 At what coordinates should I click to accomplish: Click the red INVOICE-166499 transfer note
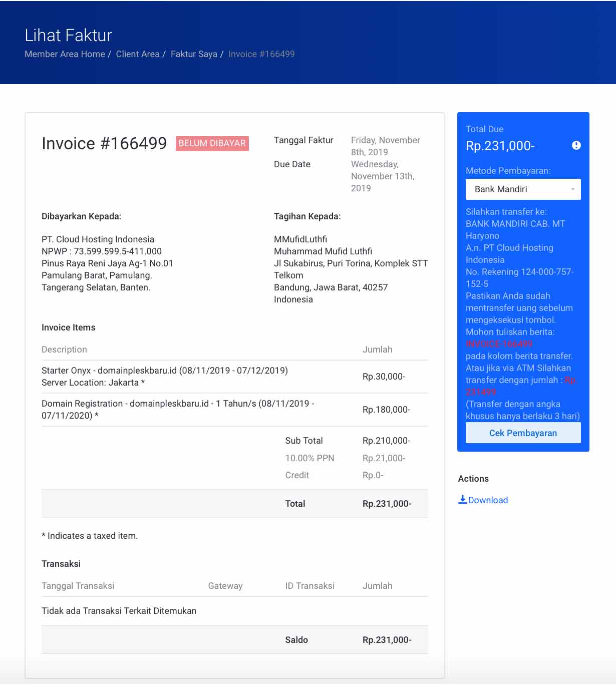pos(499,344)
